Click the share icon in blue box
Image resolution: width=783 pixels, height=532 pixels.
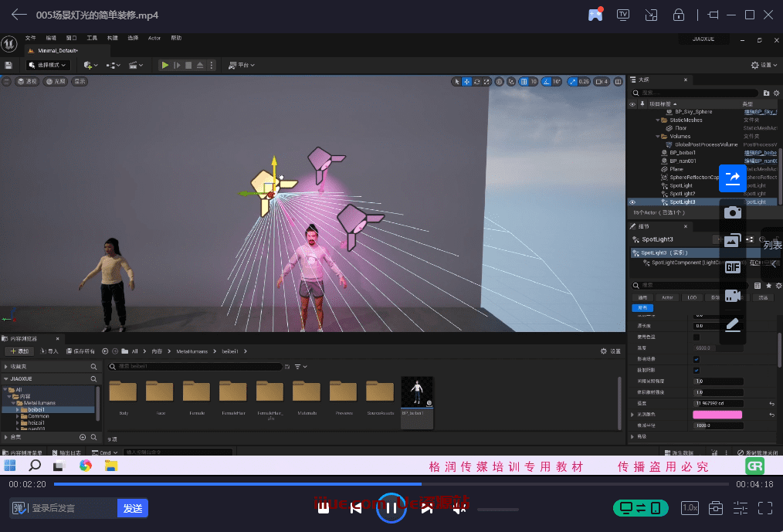coord(732,178)
